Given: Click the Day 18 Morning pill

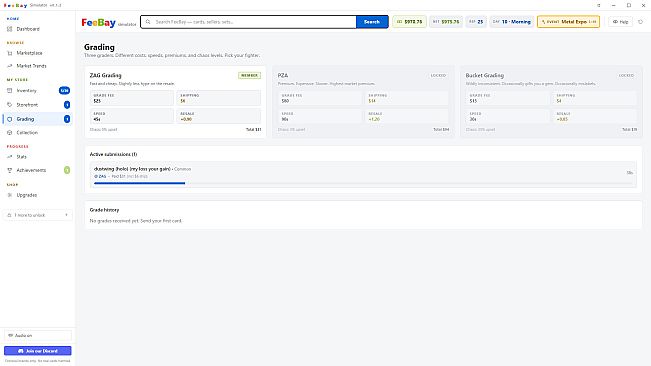Looking at the screenshot, I should tap(512, 22).
